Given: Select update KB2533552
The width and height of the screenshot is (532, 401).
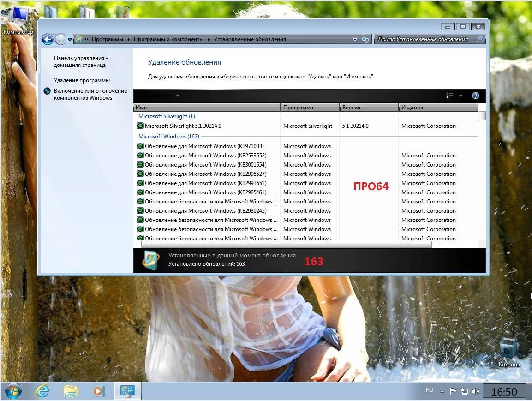Looking at the screenshot, I should tap(206, 156).
